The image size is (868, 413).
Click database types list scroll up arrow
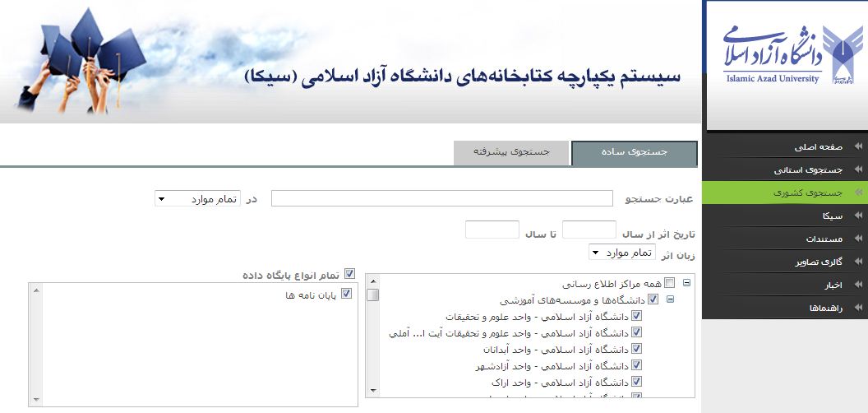tap(36, 290)
